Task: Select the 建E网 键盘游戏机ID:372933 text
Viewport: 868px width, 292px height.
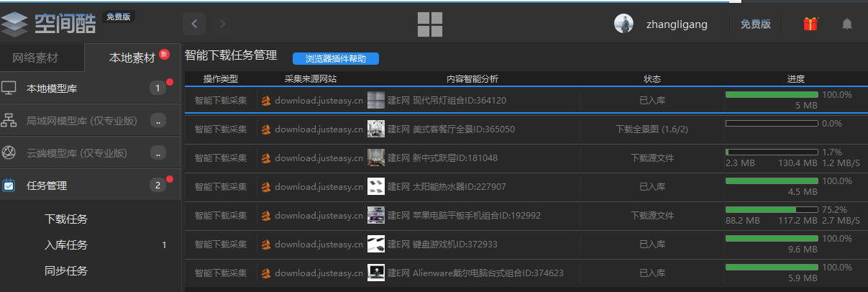Action: pos(442,245)
